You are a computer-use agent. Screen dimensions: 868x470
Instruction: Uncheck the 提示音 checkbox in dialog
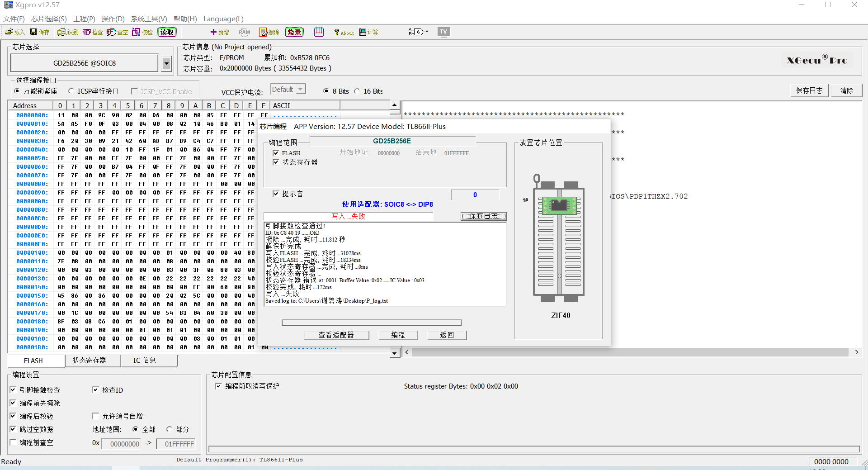(x=276, y=194)
